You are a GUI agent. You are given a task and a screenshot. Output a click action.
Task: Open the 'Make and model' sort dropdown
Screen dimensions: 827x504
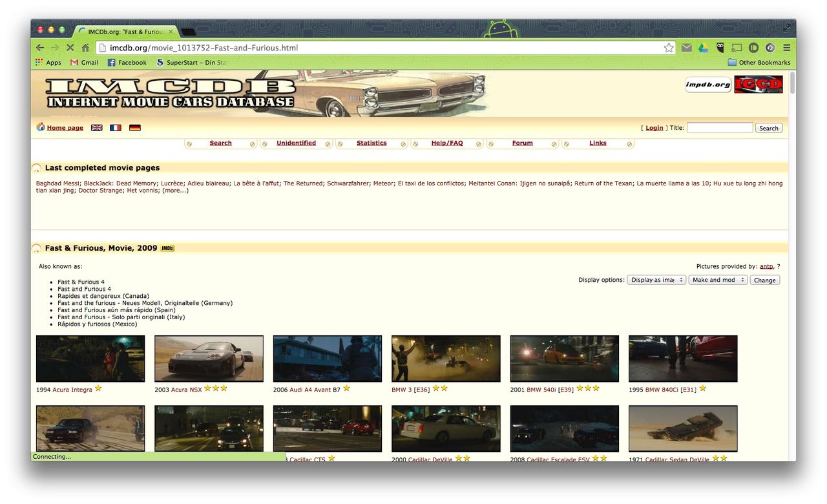(718, 280)
